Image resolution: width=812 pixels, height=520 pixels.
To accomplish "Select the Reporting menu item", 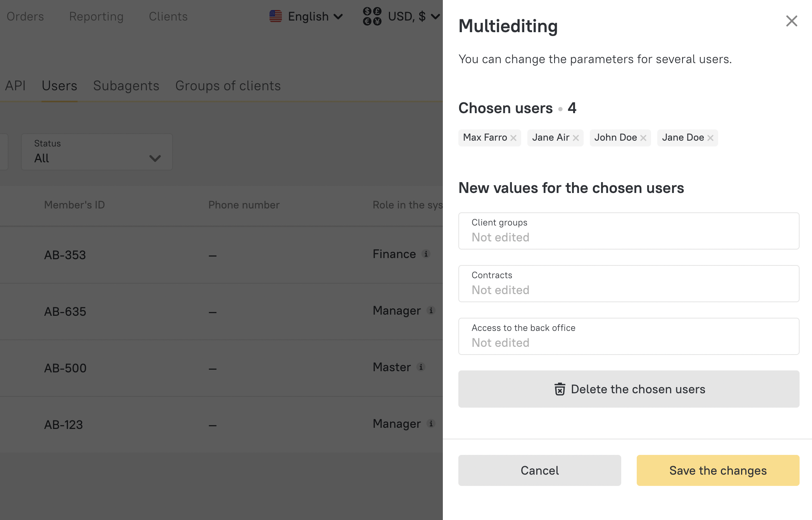I will [x=96, y=16].
